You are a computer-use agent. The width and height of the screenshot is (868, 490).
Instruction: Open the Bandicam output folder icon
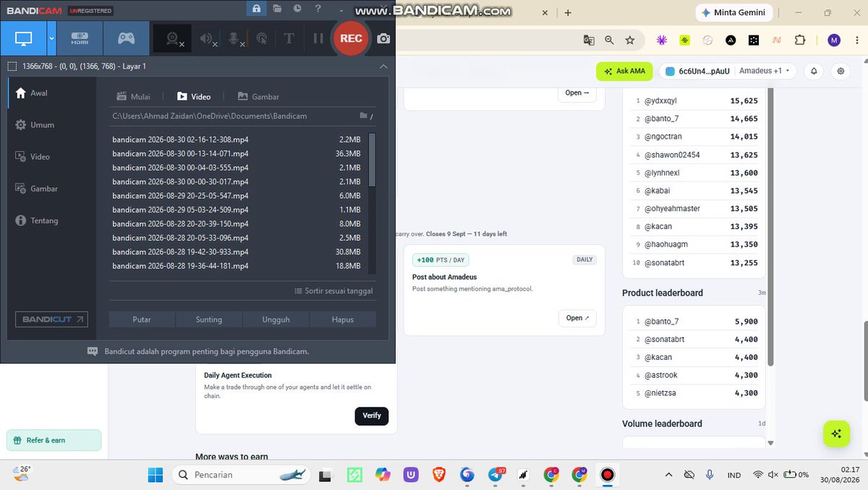click(277, 9)
